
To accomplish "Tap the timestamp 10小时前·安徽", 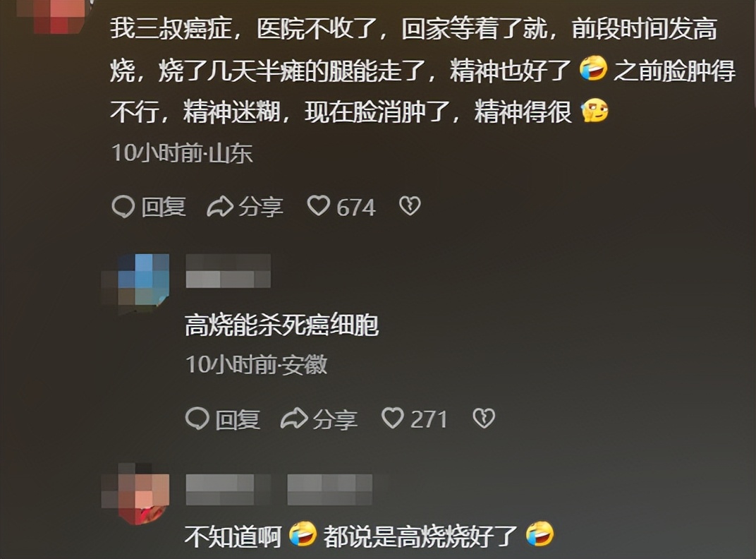I will (x=257, y=364).
